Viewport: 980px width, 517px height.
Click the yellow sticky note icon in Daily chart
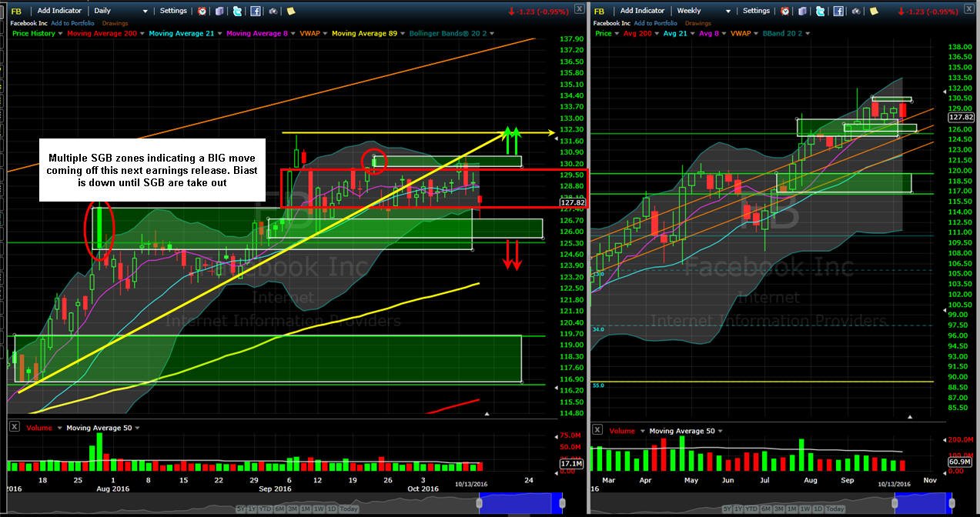click(291, 11)
